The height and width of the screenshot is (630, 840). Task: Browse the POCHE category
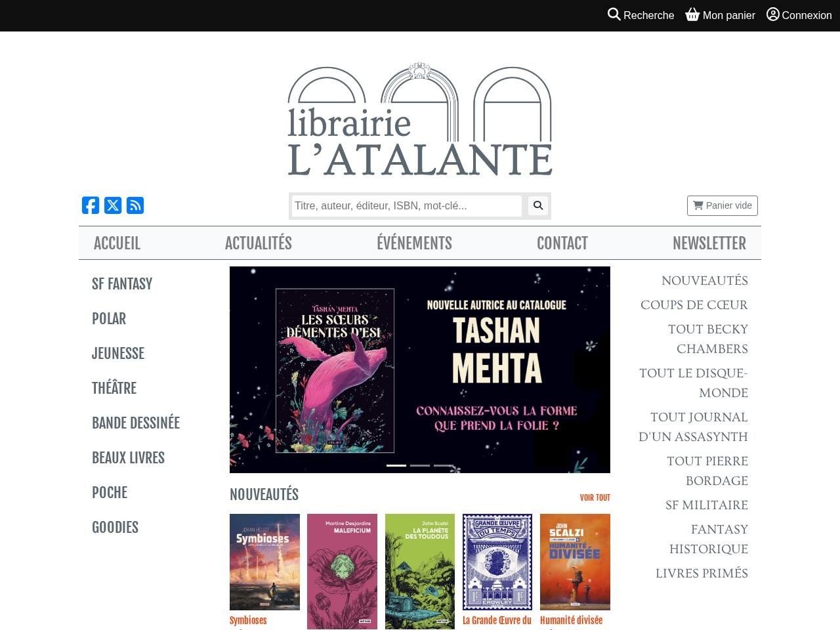pyautogui.click(x=109, y=492)
